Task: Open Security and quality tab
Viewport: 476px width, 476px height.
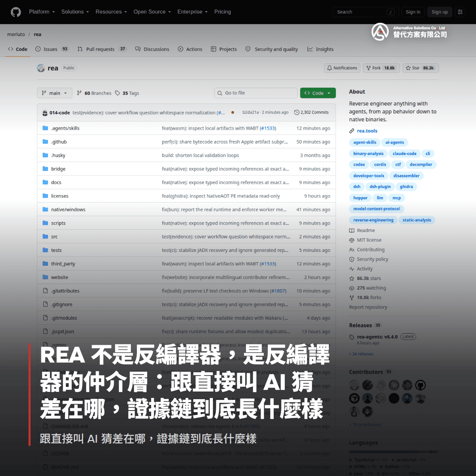Action: (272, 49)
